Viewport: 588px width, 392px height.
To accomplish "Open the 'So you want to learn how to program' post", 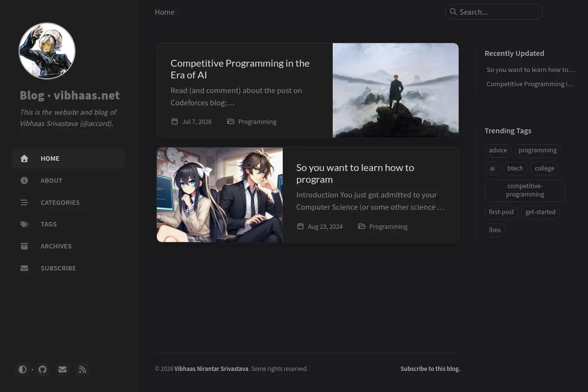I will point(355,173).
